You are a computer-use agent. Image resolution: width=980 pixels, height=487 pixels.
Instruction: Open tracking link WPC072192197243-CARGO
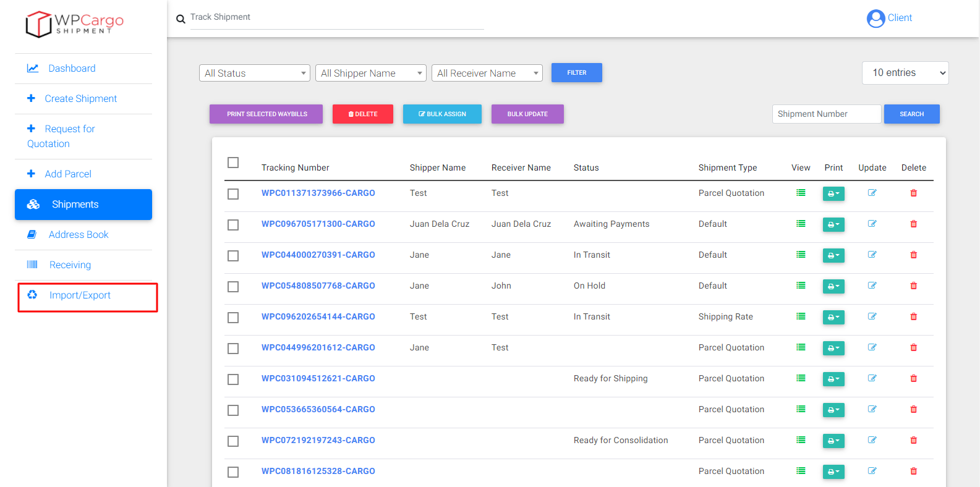pos(318,440)
